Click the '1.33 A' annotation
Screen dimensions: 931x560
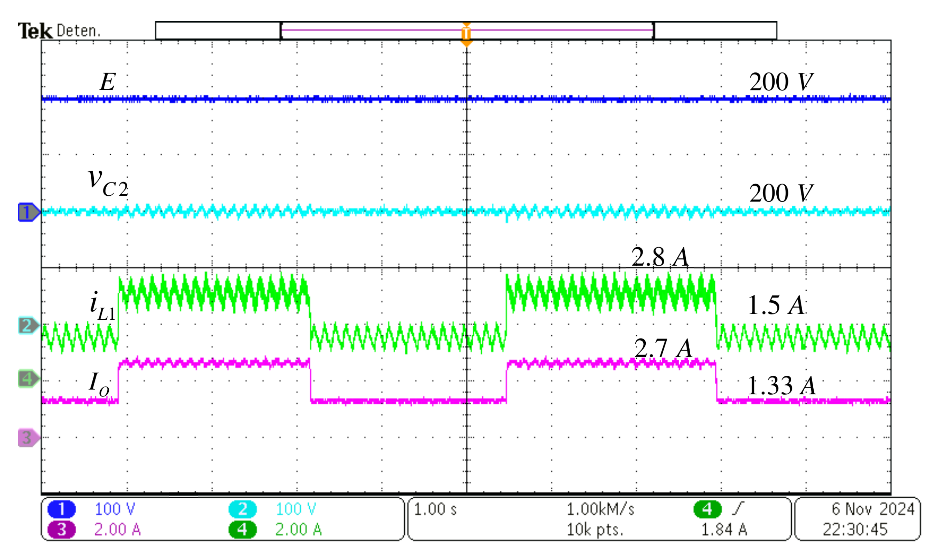[x=781, y=386]
